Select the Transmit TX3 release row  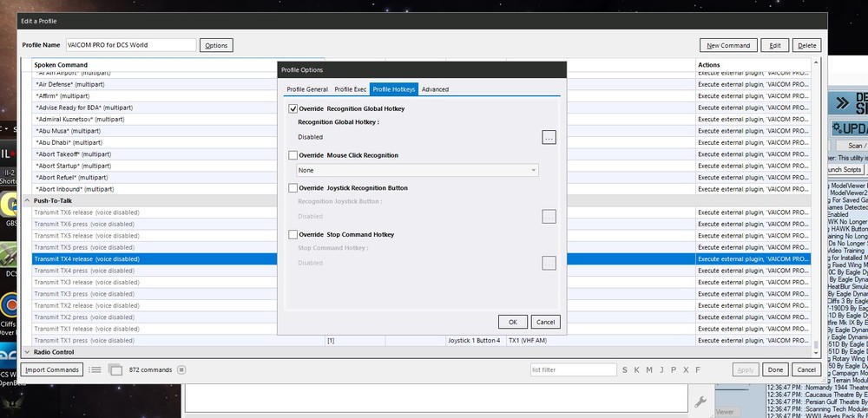tap(421, 282)
